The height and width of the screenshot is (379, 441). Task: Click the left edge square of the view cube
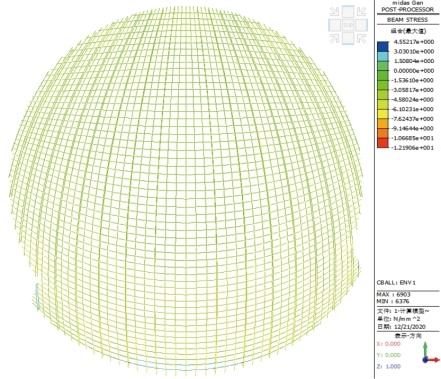335,25
